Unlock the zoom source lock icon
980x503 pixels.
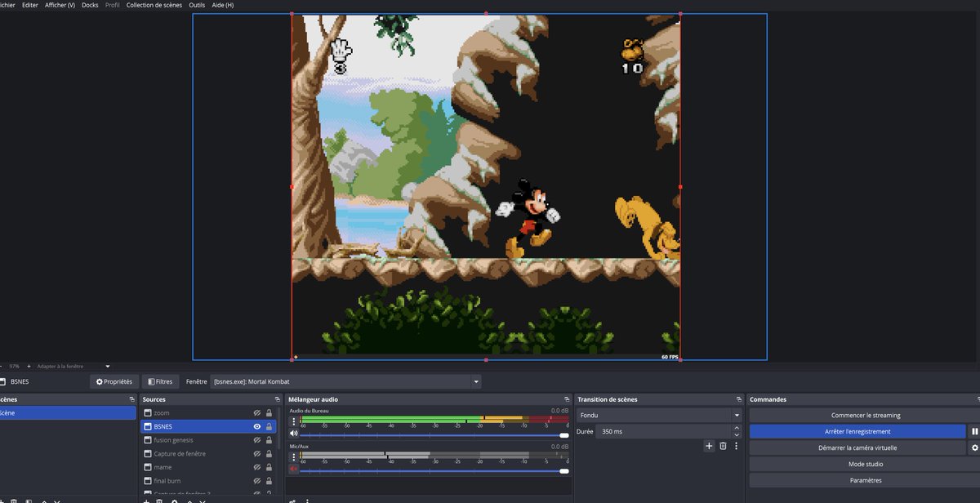[269, 413]
